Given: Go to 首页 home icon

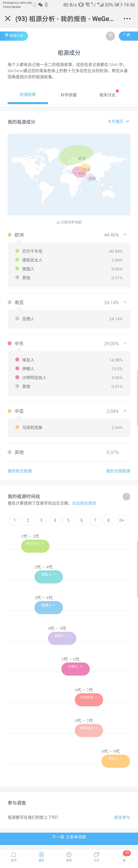Looking at the screenshot, I should [x=14, y=857].
